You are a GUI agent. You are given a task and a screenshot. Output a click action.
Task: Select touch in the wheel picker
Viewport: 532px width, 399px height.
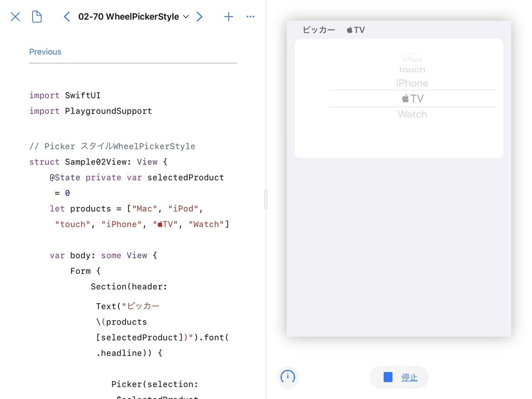pos(412,70)
